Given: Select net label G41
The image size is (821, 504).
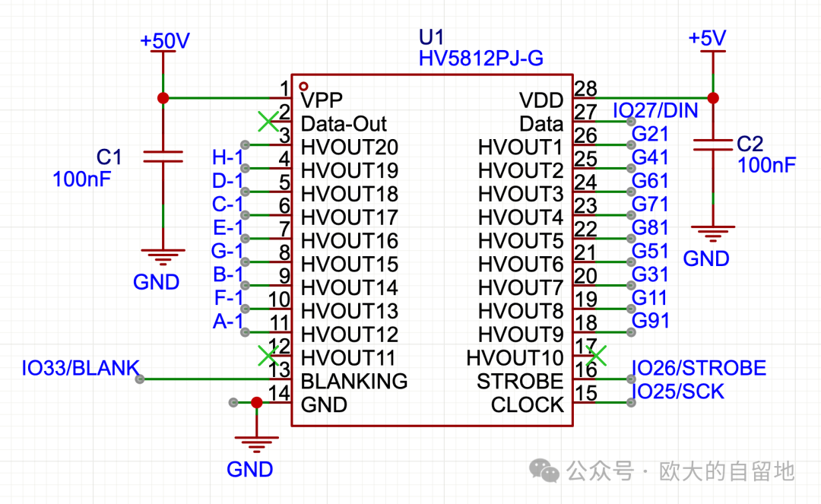Looking at the screenshot, I should [x=650, y=157].
